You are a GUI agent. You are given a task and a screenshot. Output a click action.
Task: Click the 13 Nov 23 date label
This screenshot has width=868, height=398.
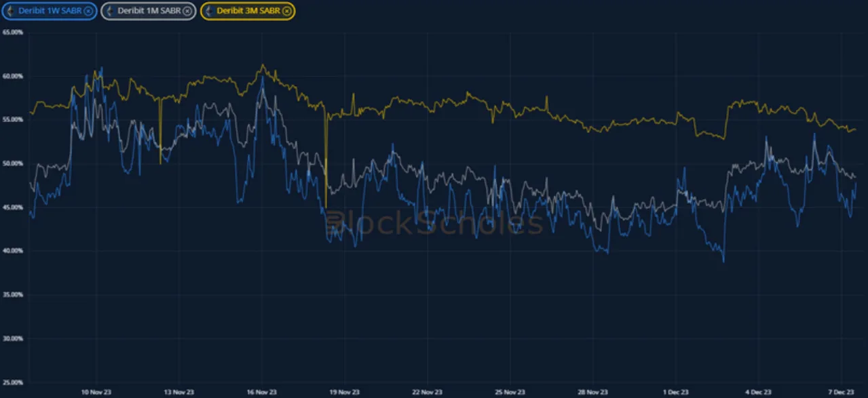(178, 393)
